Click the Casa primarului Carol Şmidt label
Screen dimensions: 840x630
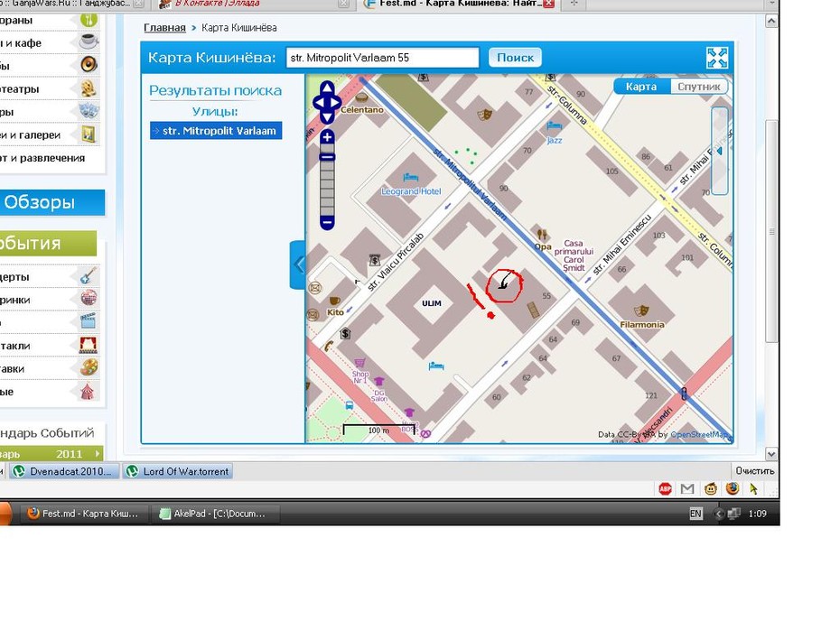[574, 255]
